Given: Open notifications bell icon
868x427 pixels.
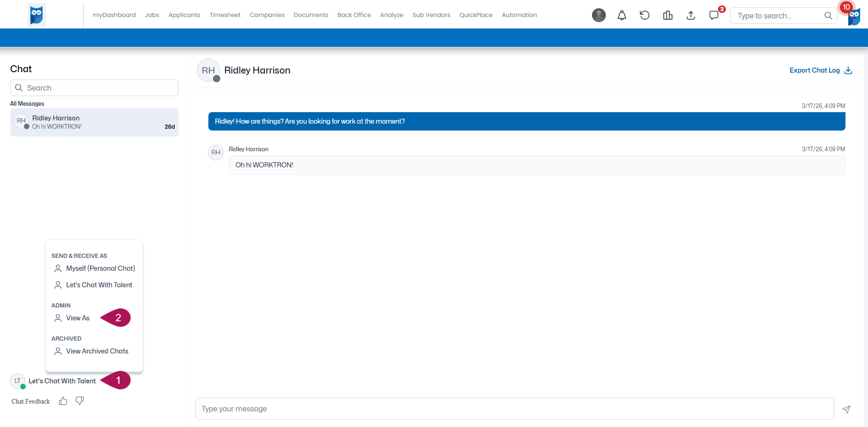Looking at the screenshot, I should 621,15.
